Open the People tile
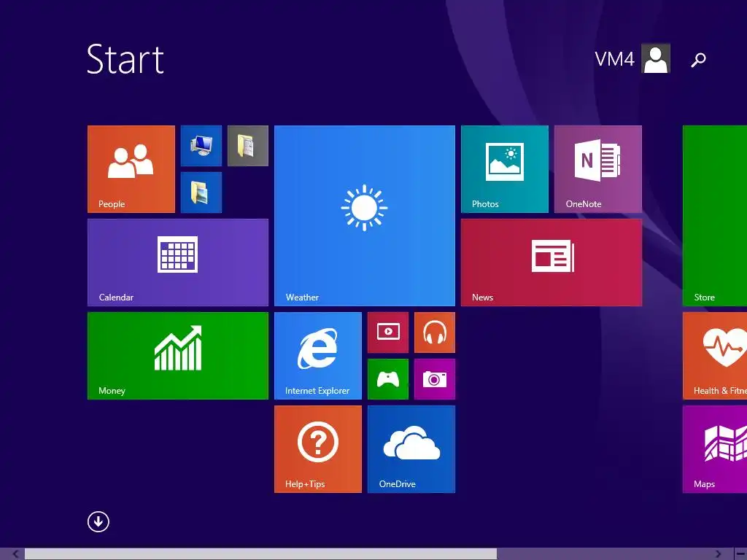The width and height of the screenshot is (747, 560). click(x=131, y=169)
